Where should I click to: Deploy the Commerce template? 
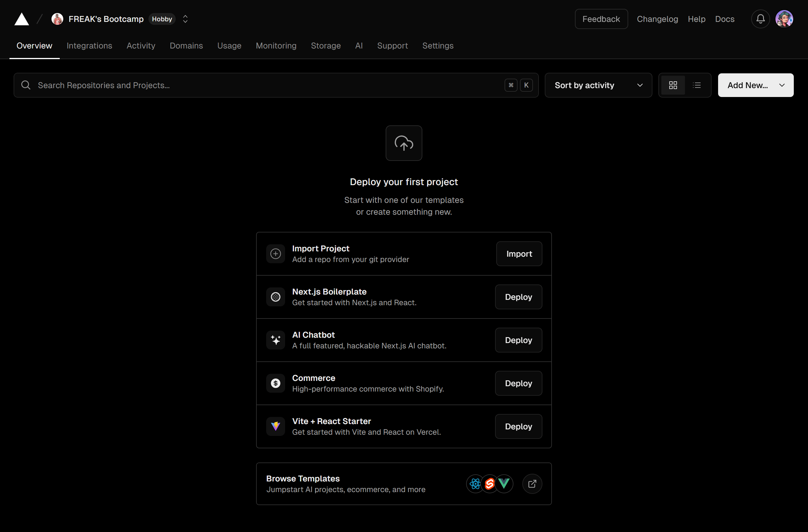click(518, 383)
